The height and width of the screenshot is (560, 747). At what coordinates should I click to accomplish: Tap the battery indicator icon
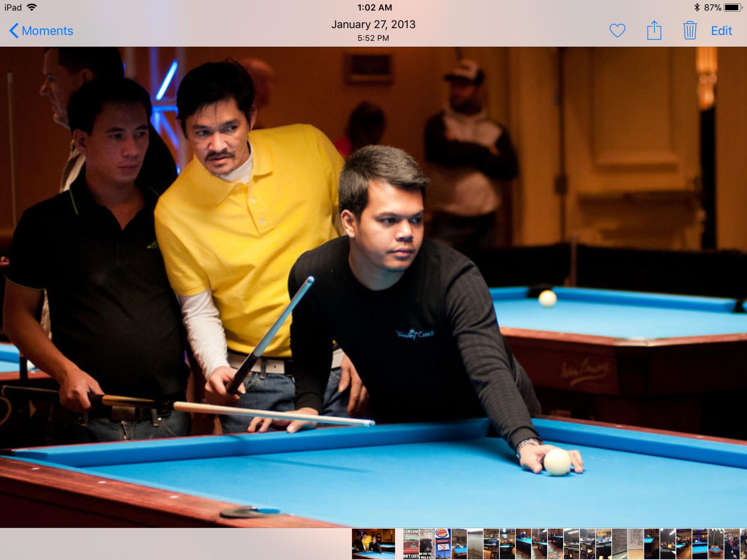(x=733, y=7)
